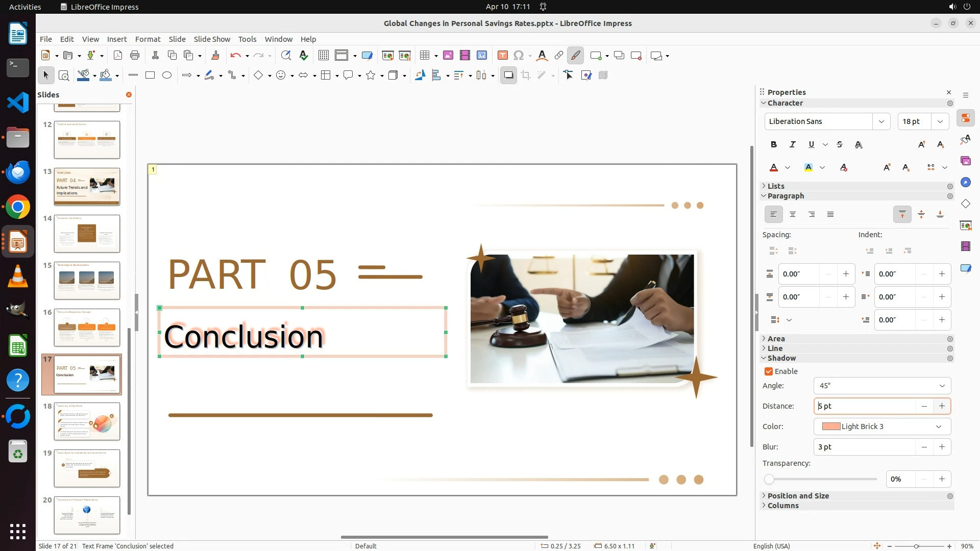Expand the Position and Size section
This screenshot has width=980, height=551.
click(798, 496)
